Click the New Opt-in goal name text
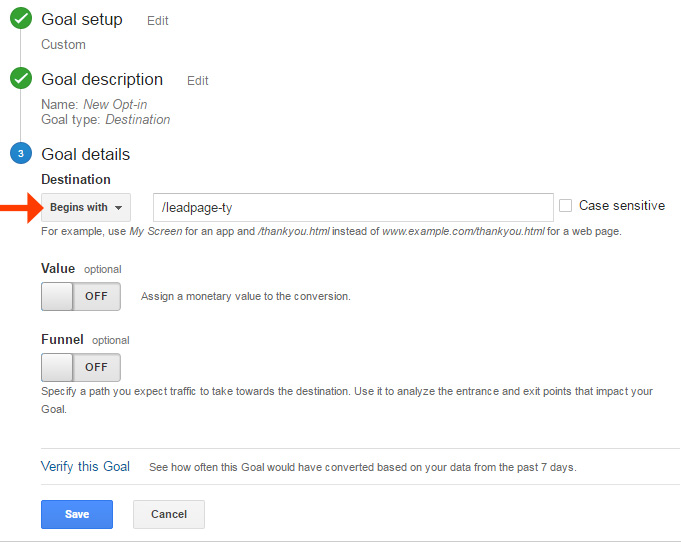 pyautogui.click(x=116, y=103)
